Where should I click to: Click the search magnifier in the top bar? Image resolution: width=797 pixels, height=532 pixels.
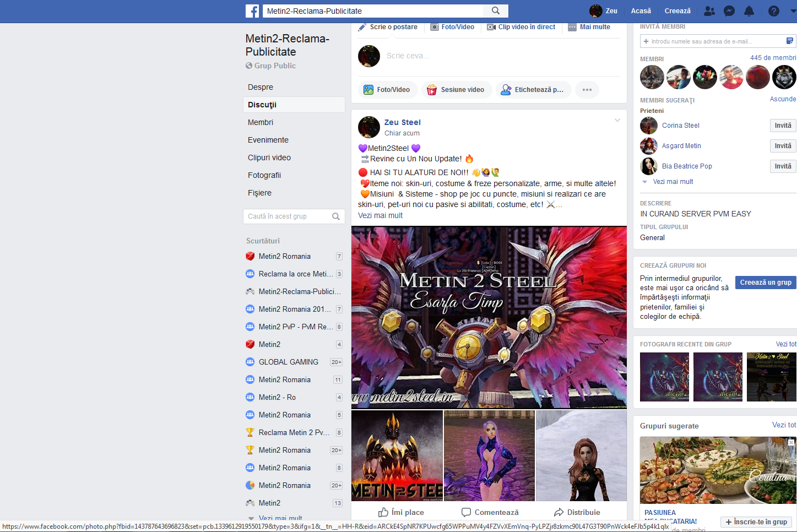[x=496, y=11]
